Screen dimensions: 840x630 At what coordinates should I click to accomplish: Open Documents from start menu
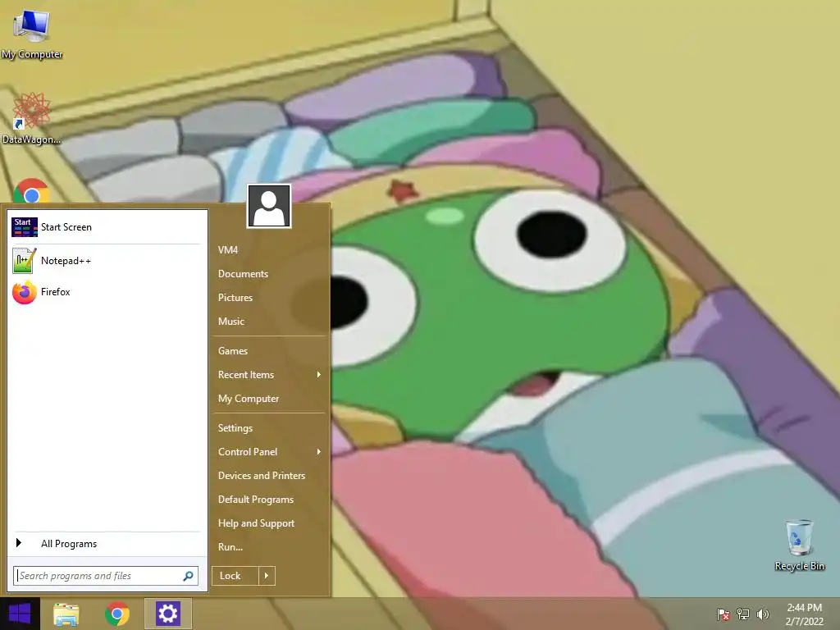[243, 274]
